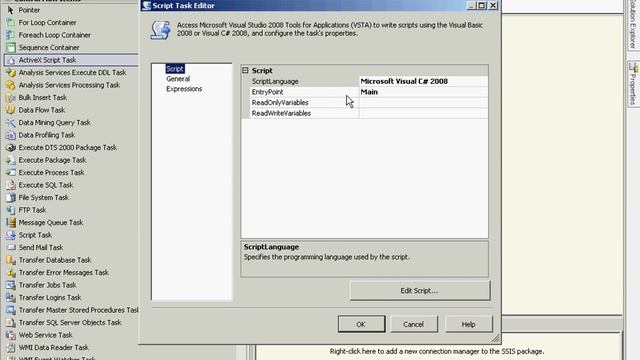Click Transfer Master Stored Procedures Task icon
640x360 pixels.
pos(11,310)
